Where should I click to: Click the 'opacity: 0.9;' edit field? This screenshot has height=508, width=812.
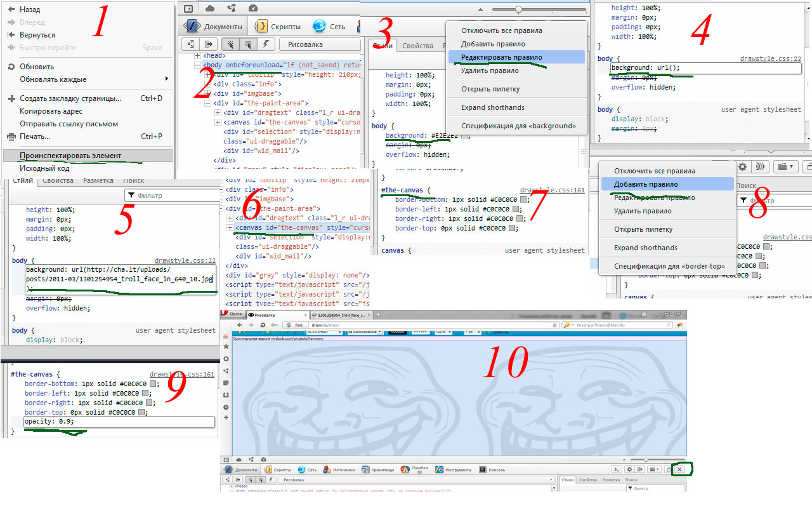pyautogui.click(x=119, y=422)
